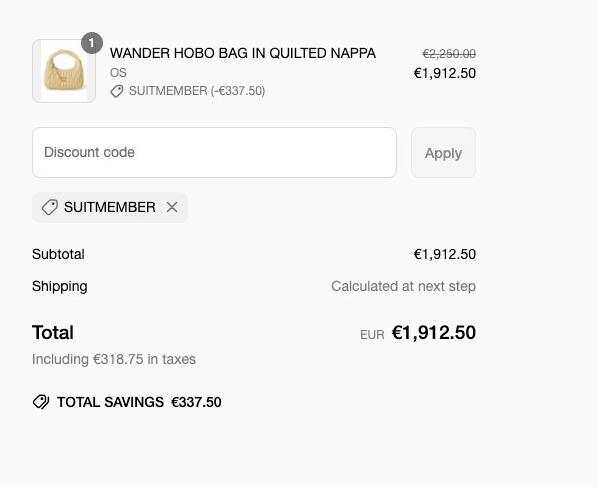Click the tag icon in SUITMEMBER chip
The width and height of the screenshot is (597, 487).
tap(49, 208)
